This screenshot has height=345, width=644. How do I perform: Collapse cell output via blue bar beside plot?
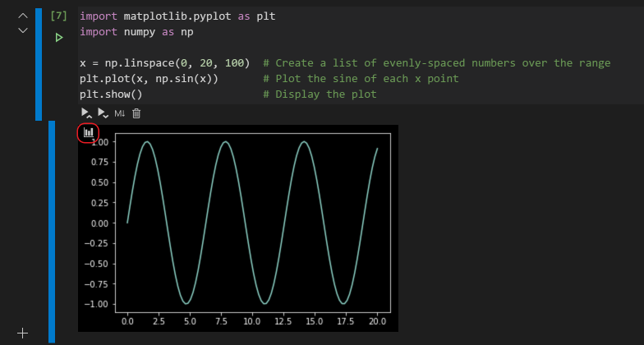(52, 230)
